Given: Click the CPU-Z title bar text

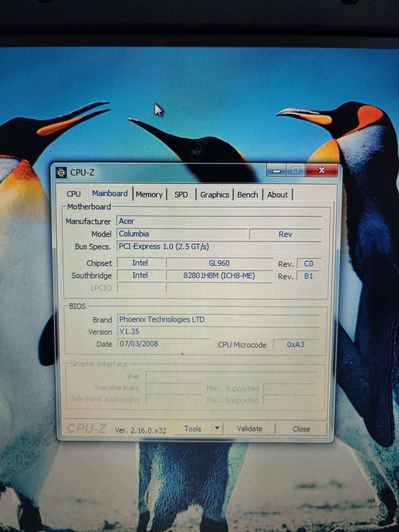Looking at the screenshot, I should tap(82, 173).
